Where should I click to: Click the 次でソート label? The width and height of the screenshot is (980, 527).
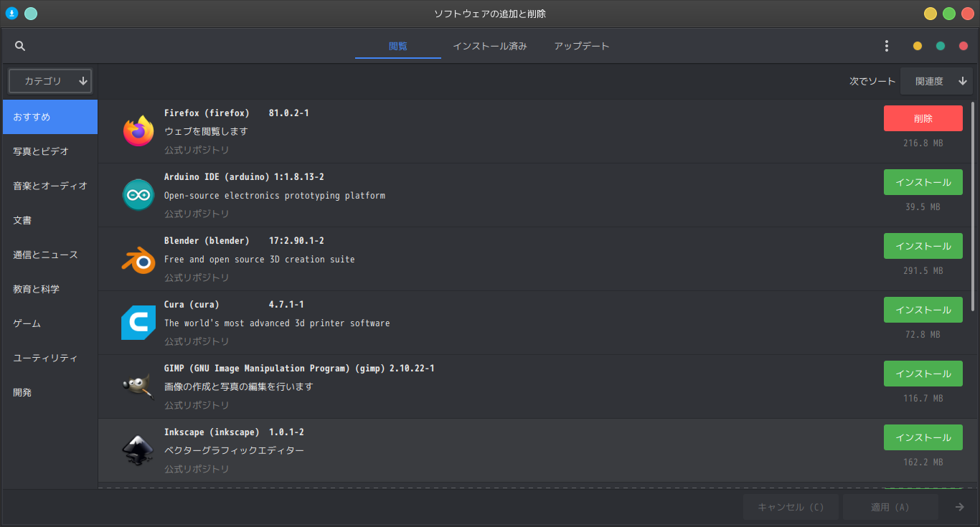point(872,81)
